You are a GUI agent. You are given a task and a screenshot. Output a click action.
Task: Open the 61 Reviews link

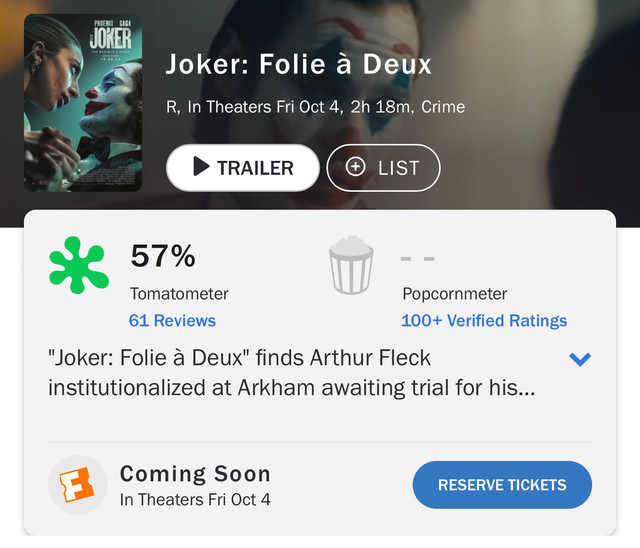point(172,321)
